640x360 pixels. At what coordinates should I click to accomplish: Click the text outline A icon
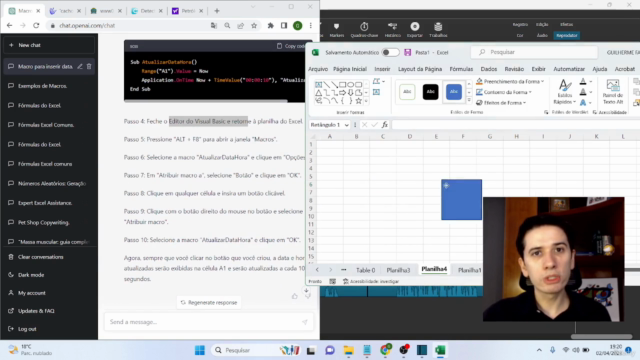point(583,92)
